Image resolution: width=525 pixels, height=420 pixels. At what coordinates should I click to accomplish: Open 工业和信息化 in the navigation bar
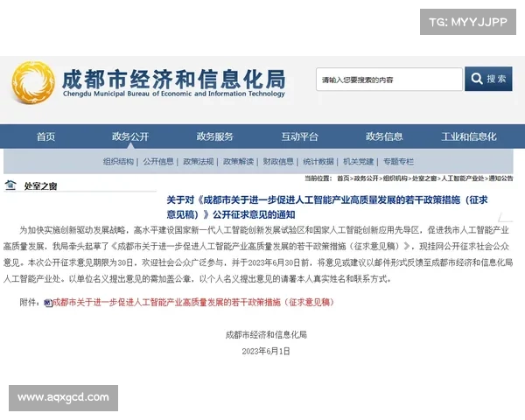point(468,136)
